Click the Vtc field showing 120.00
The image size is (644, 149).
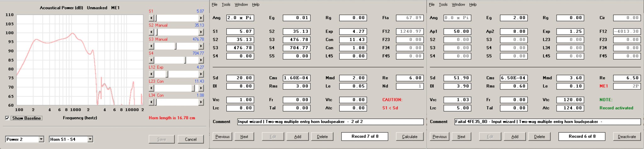[570, 100]
